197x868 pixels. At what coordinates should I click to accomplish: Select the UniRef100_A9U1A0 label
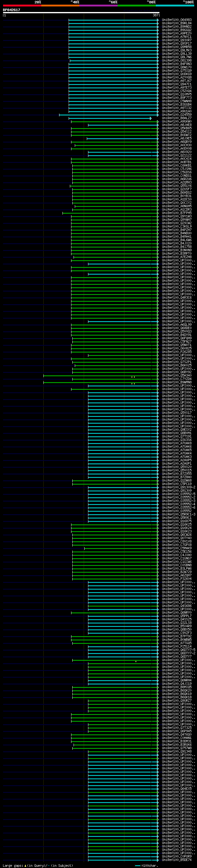coord(176,111)
